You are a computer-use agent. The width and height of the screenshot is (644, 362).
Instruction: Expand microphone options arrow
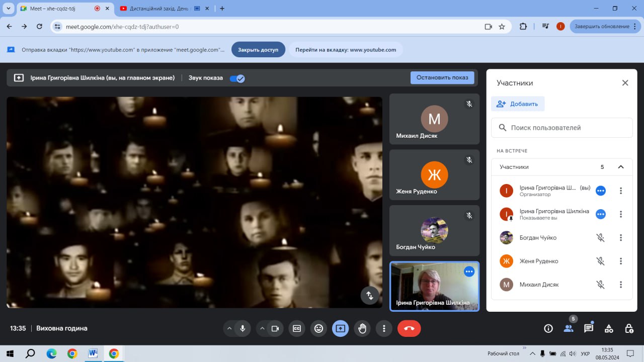[229, 328]
